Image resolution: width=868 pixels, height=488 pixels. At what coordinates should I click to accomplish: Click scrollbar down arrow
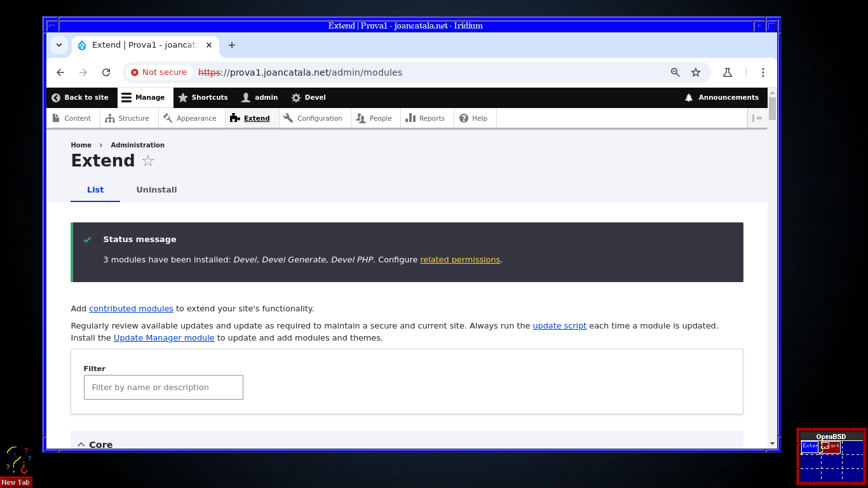(x=772, y=444)
